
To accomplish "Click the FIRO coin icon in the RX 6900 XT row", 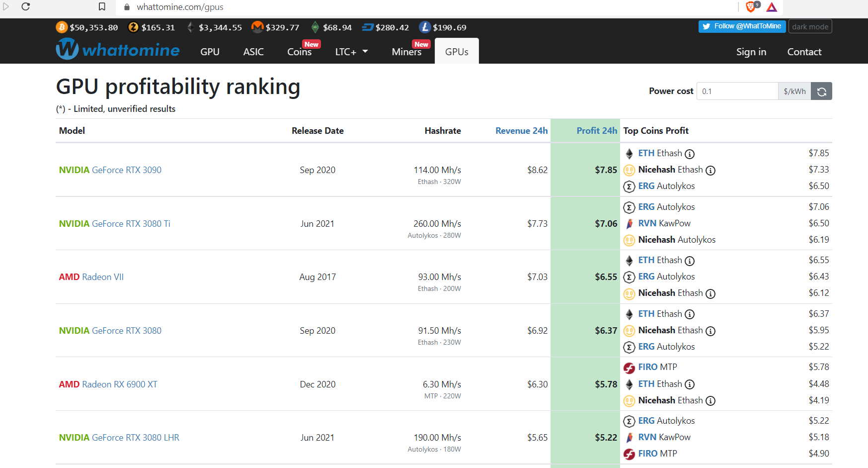I will [x=629, y=368].
